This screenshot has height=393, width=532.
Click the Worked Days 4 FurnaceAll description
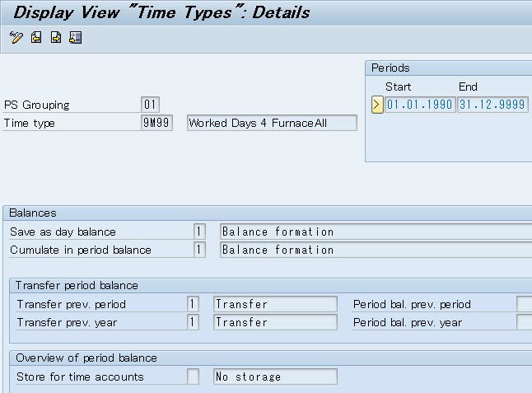pos(272,123)
